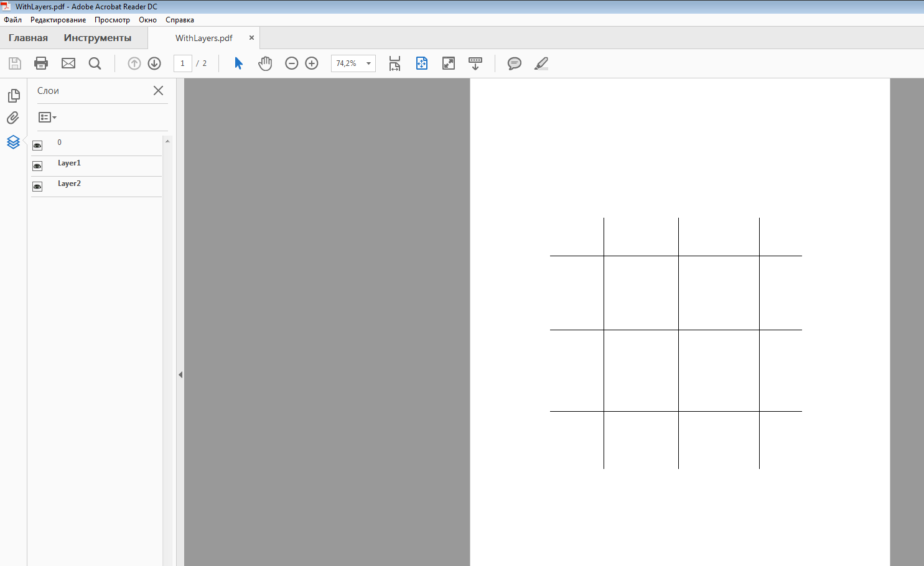Open the Просмотр menu
This screenshot has width=924, height=566.
[112, 20]
